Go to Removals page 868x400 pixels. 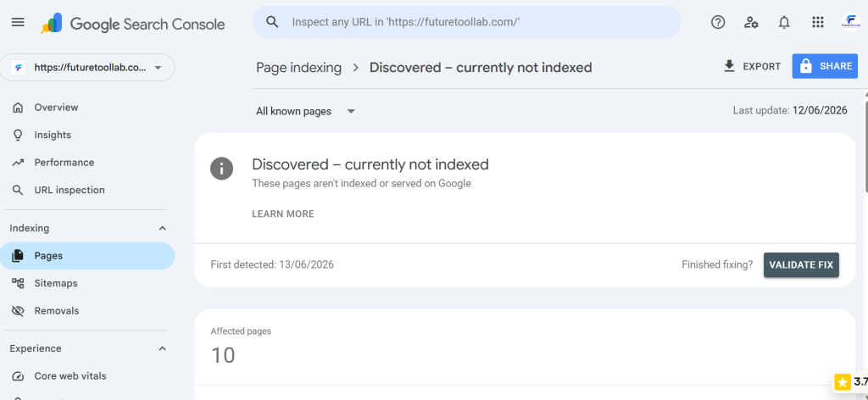coord(87,311)
